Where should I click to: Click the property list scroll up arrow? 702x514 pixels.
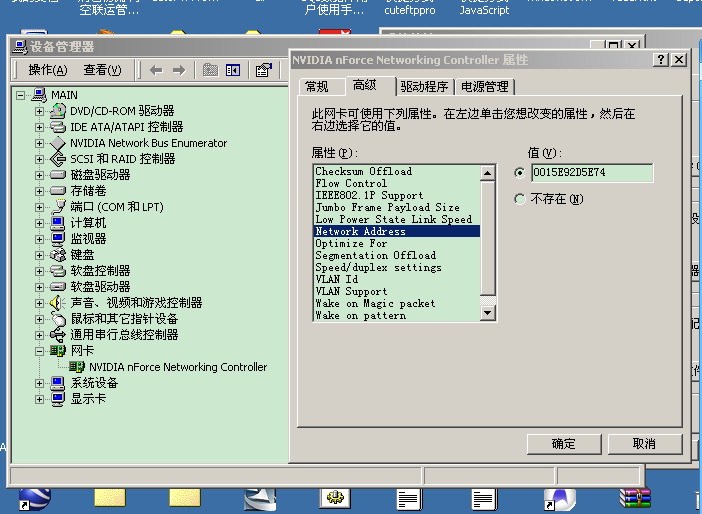pyautogui.click(x=488, y=172)
